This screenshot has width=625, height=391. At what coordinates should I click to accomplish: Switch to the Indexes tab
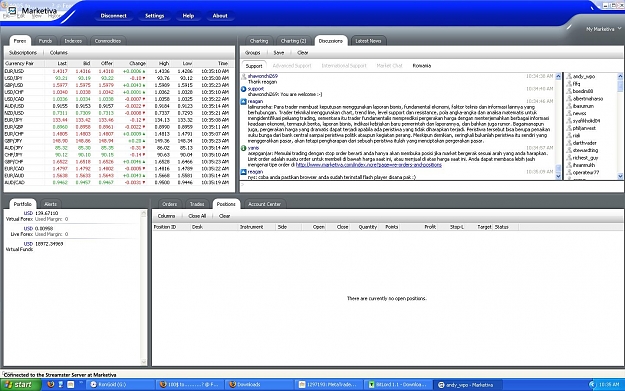(73, 41)
